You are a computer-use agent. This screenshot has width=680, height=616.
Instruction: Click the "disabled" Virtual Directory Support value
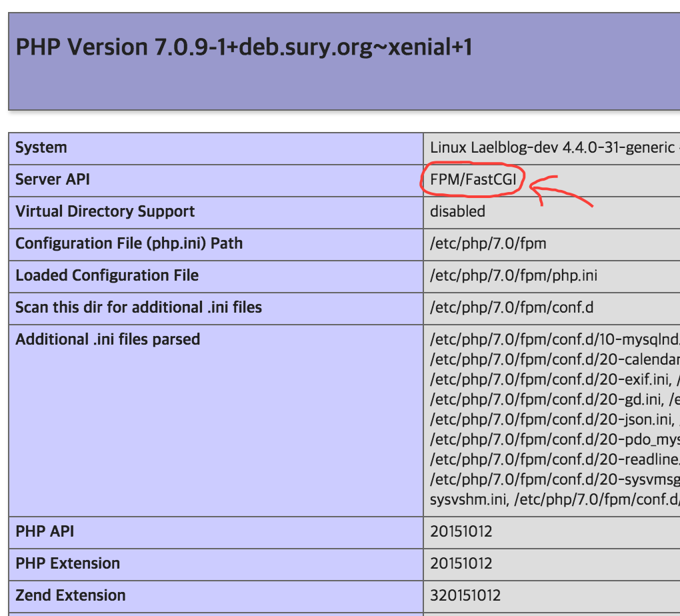pyautogui.click(x=457, y=211)
